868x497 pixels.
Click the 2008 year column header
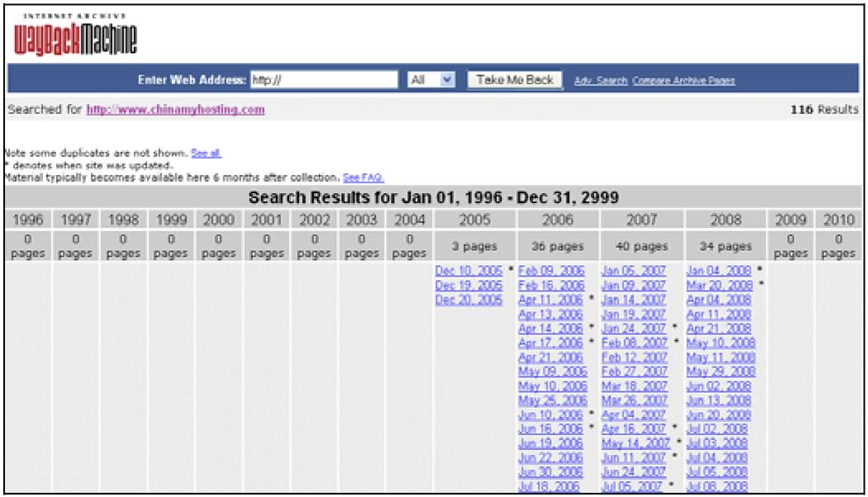726,220
